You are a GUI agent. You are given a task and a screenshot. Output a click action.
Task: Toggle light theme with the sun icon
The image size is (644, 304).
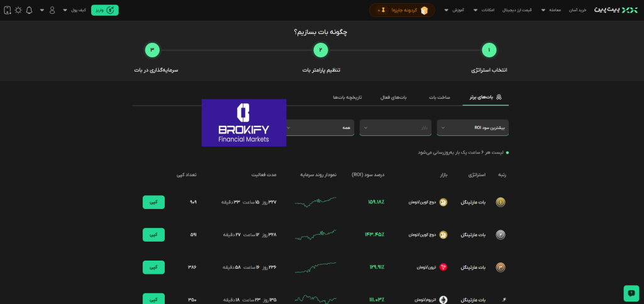click(x=18, y=10)
